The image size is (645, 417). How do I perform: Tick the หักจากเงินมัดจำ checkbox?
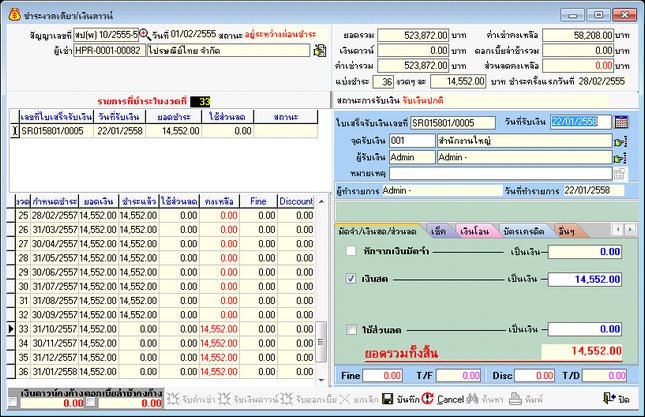[351, 251]
